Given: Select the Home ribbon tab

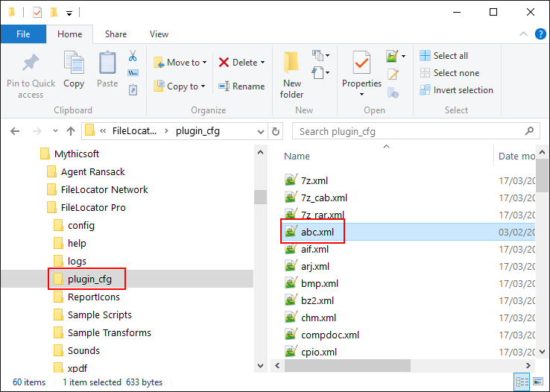Looking at the screenshot, I should [70, 34].
